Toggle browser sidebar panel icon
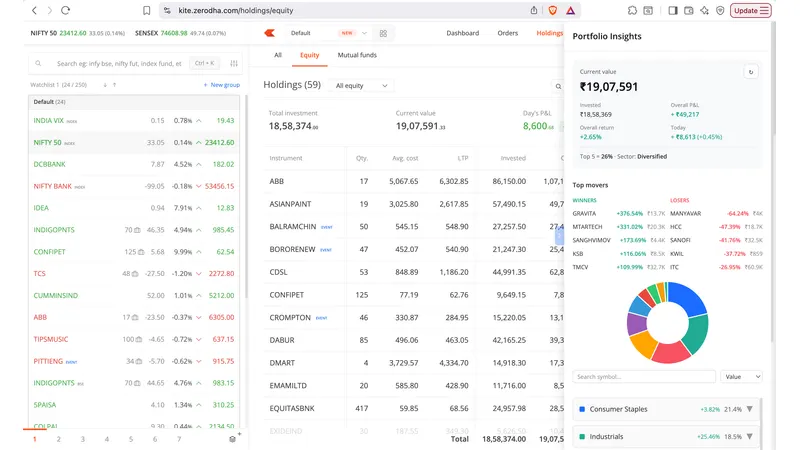The image size is (800, 450). pyautogui.click(x=672, y=10)
